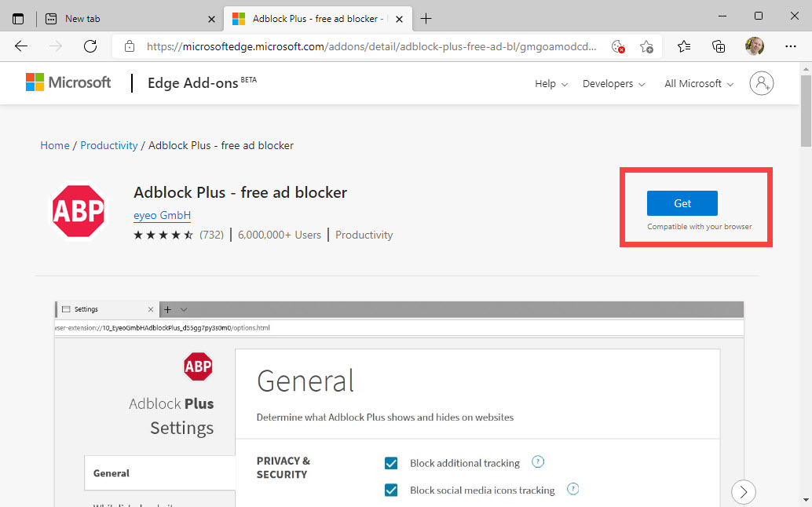Expand the Help dropdown

pyautogui.click(x=550, y=84)
